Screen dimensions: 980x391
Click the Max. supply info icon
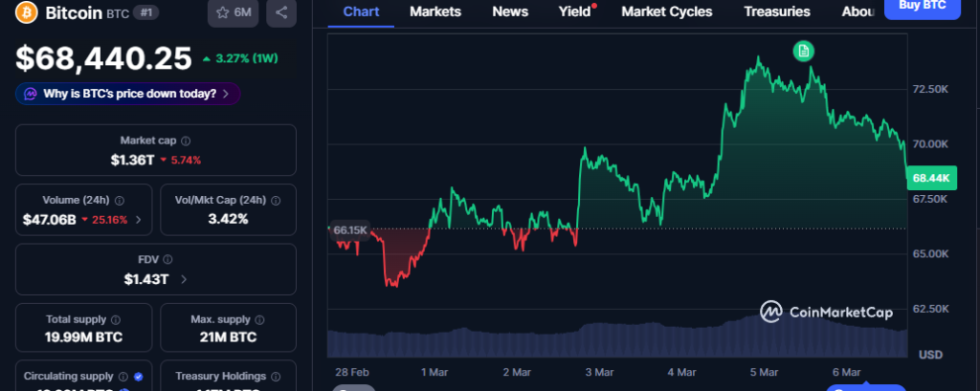tap(259, 319)
